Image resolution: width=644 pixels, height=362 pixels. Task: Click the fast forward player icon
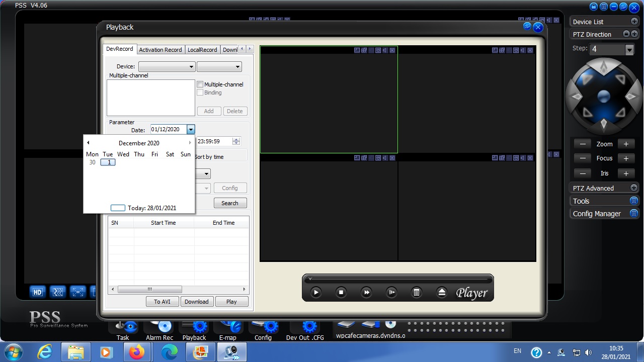coord(366,292)
